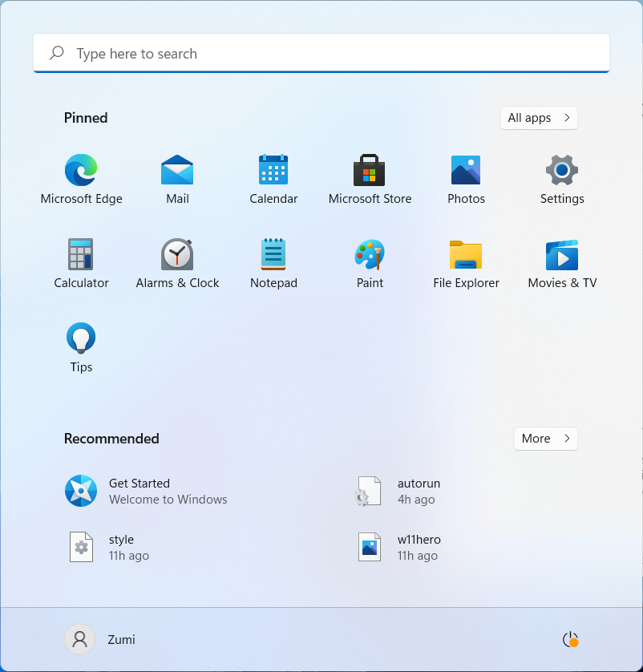
Task: Launch the Photos app
Action: click(x=466, y=179)
